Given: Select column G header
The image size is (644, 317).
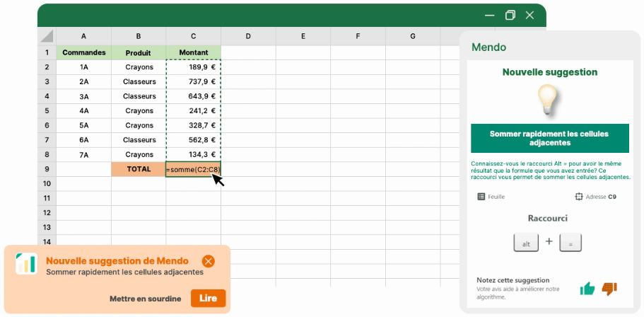Looking at the screenshot, I should pos(413,36).
